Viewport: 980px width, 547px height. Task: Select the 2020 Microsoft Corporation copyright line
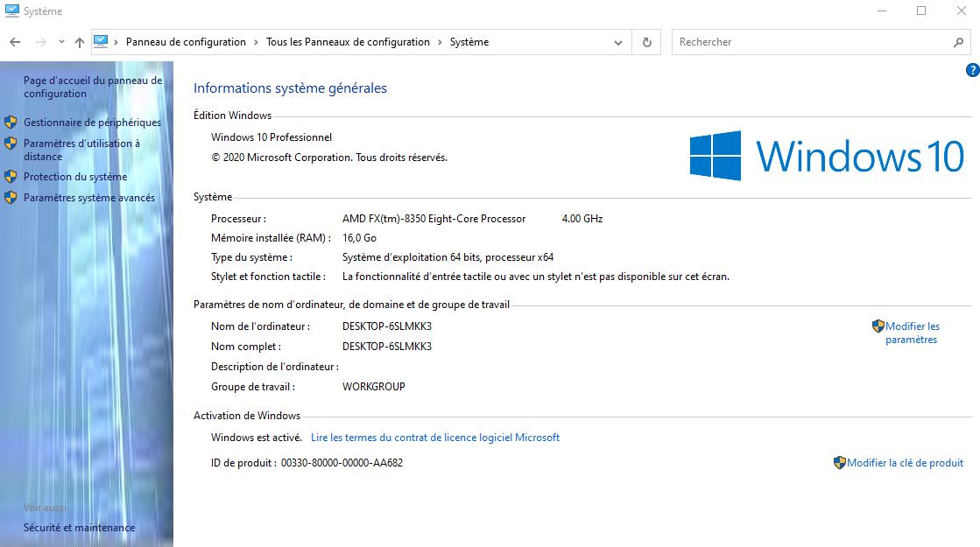tap(329, 158)
